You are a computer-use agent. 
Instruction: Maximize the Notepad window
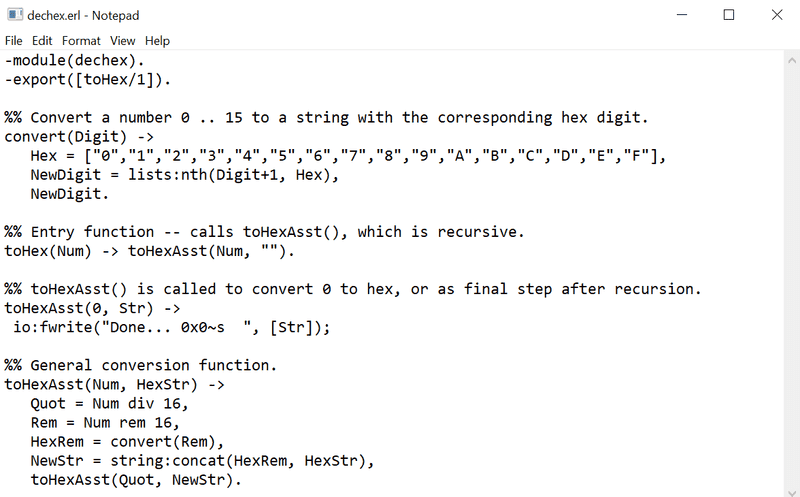(729, 15)
